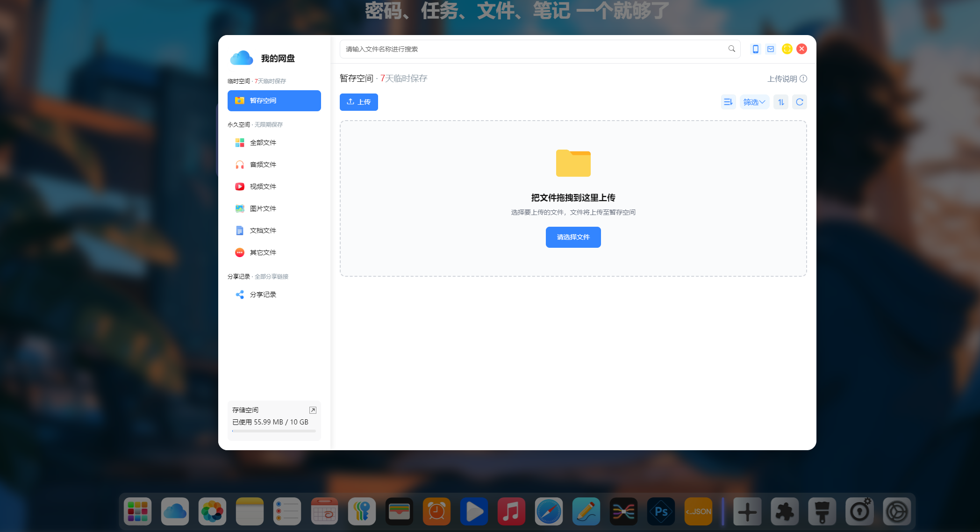Go to 音频文件 category
The height and width of the screenshot is (532, 980).
tap(263, 165)
